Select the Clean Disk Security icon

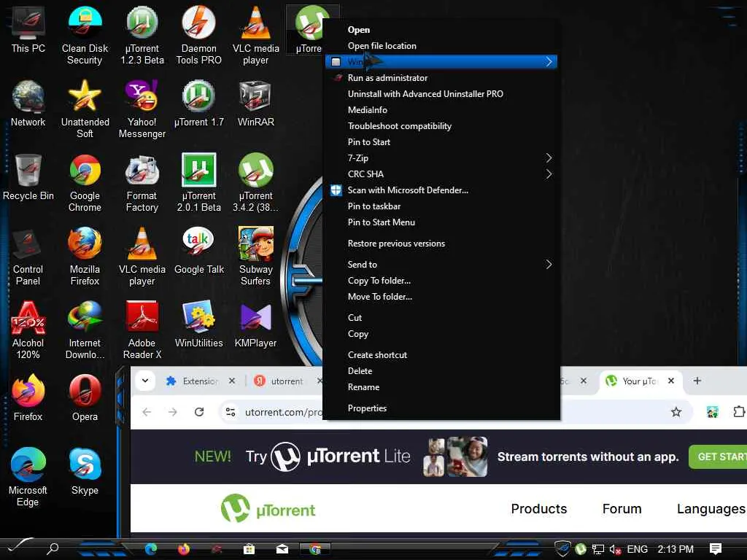pyautogui.click(x=85, y=35)
